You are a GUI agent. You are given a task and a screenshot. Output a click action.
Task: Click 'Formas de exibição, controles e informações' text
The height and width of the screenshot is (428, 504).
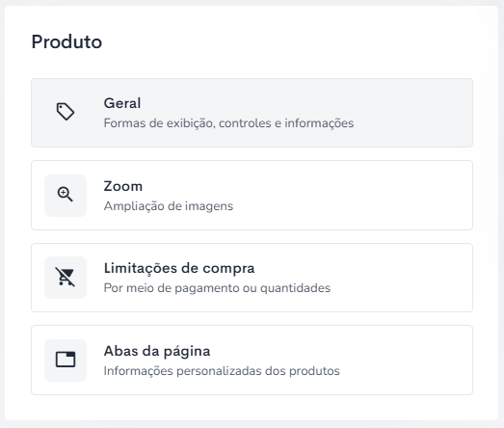[x=228, y=123]
